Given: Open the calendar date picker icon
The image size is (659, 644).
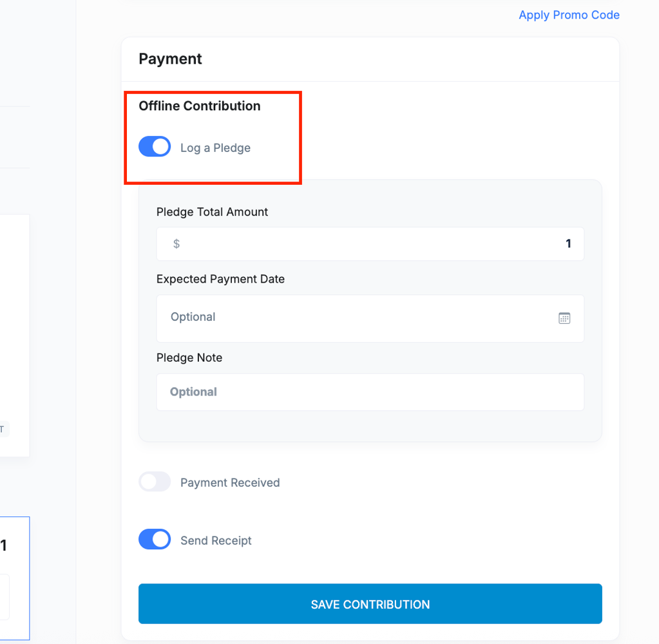Looking at the screenshot, I should (x=564, y=318).
